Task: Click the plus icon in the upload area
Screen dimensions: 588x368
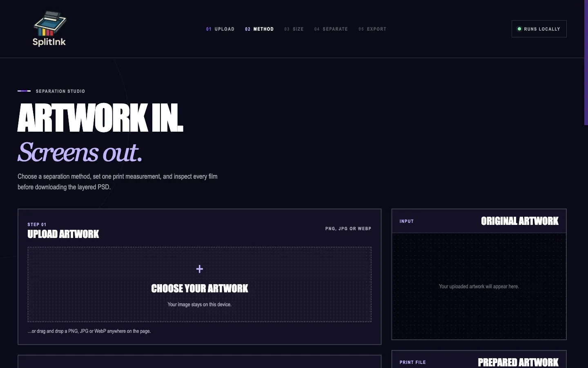Action: pyautogui.click(x=200, y=269)
